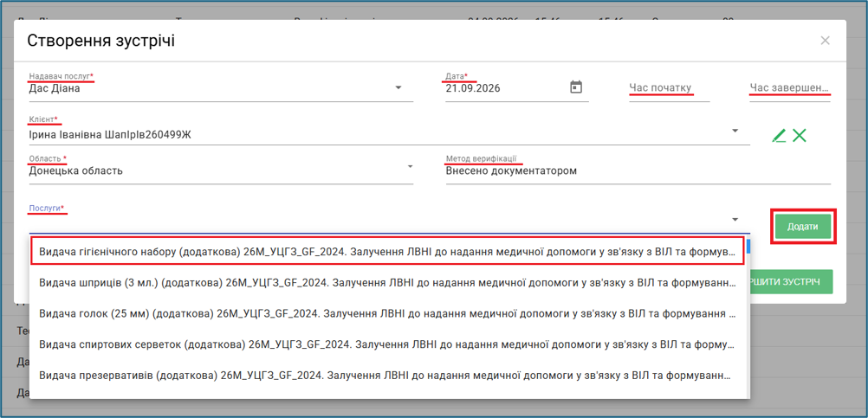Image resolution: width=868 pixels, height=418 pixels.
Task: Expand the Область dropdown arrow
Action: point(411,166)
